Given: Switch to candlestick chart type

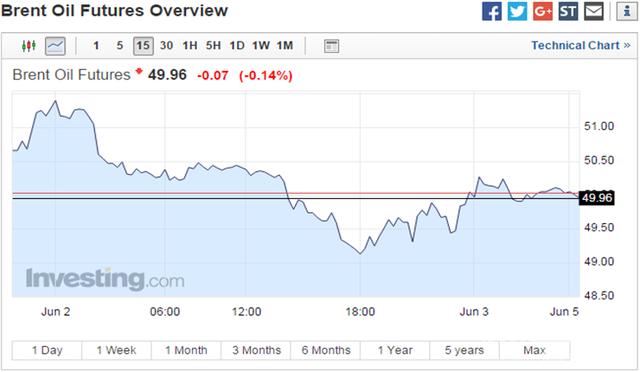Looking at the screenshot, I should (29, 46).
